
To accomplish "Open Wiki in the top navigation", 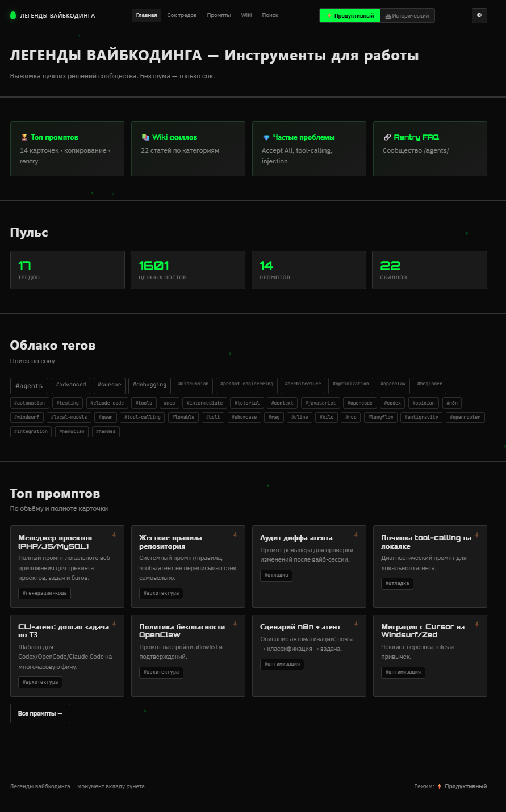I will click(246, 15).
